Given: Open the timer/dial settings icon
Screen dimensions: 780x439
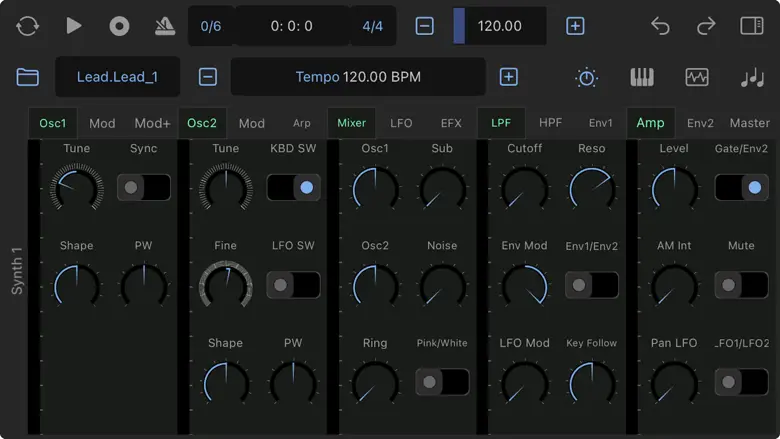Looking at the screenshot, I should (x=586, y=77).
